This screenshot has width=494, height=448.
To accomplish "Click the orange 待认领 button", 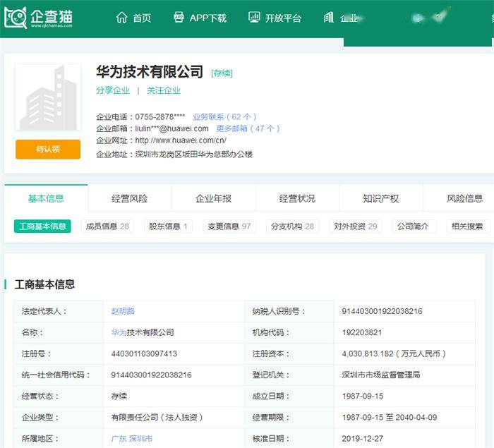I will pos(48,149).
